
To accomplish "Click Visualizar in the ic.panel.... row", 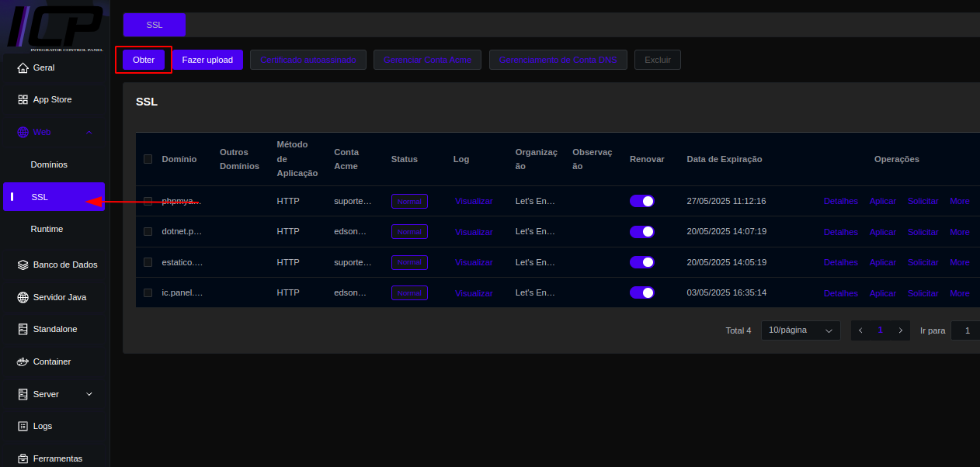I will click(x=474, y=293).
